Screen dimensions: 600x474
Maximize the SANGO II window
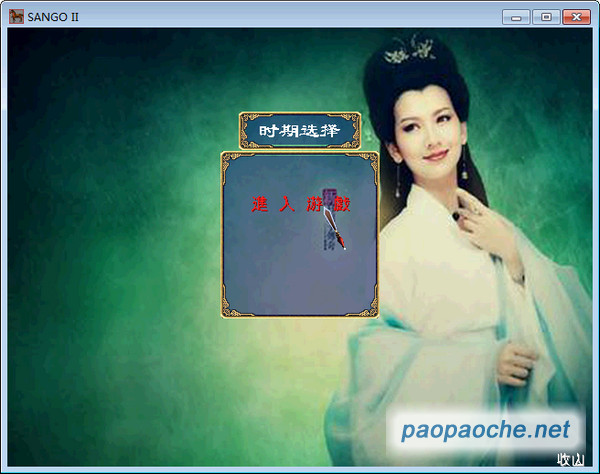[x=546, y=17]
